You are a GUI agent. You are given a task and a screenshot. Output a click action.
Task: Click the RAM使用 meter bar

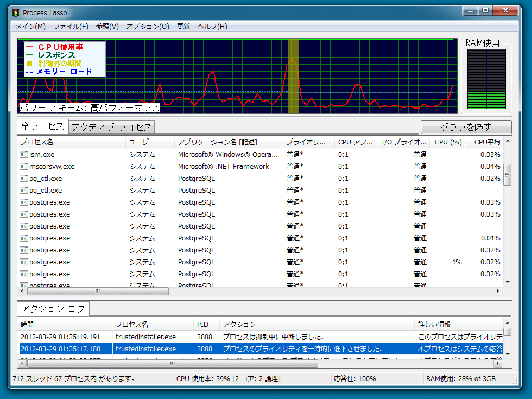pyautogui.click(x=486, y=79)
